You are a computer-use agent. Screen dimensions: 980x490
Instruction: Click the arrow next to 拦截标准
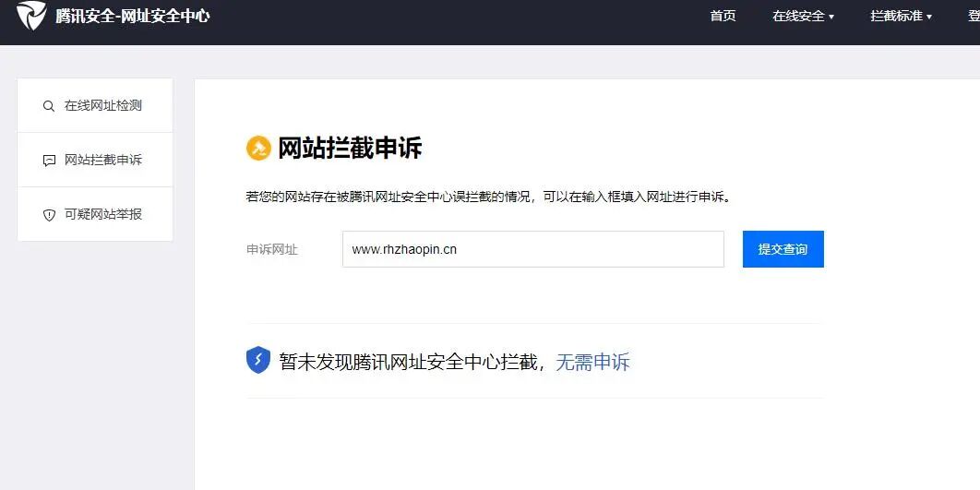click(928, 18)
